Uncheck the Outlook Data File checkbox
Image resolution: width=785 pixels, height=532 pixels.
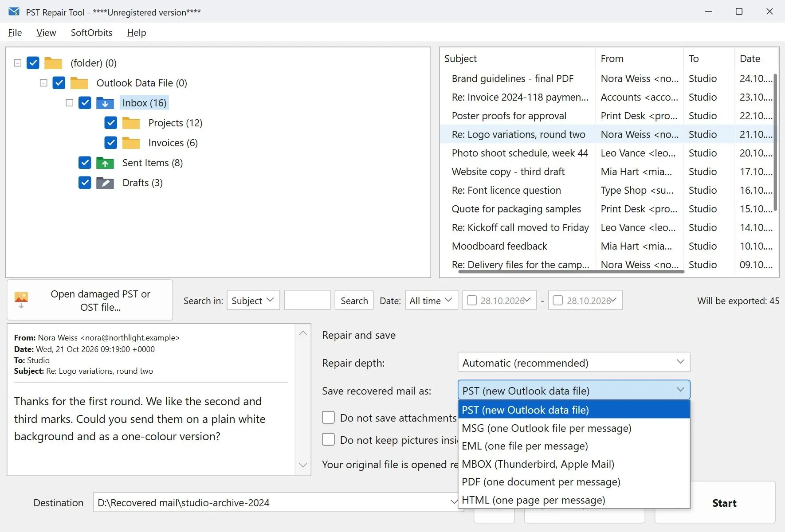point(59,83)
